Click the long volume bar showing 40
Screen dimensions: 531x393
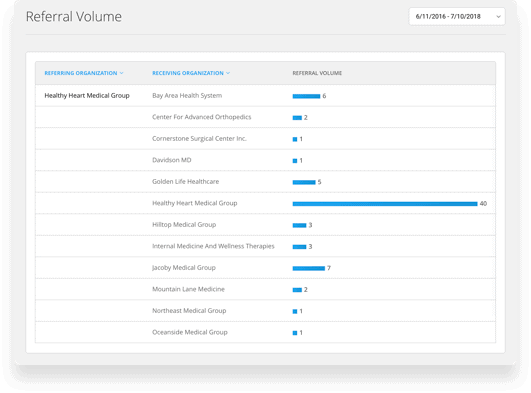pyautogui.click(x=385, y=204)
